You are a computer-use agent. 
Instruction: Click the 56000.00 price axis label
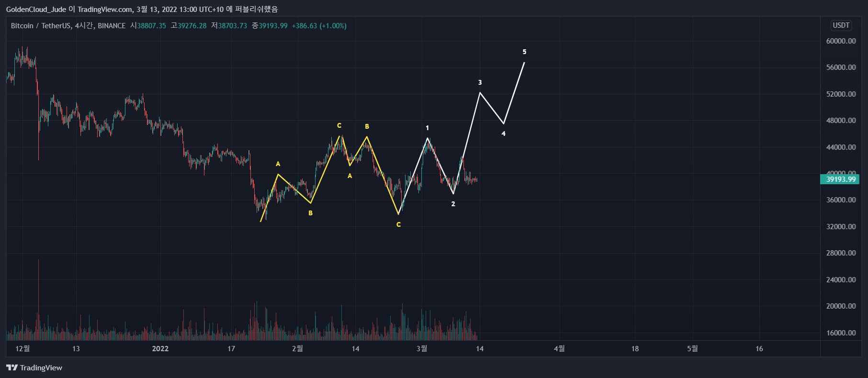point(841,67)
